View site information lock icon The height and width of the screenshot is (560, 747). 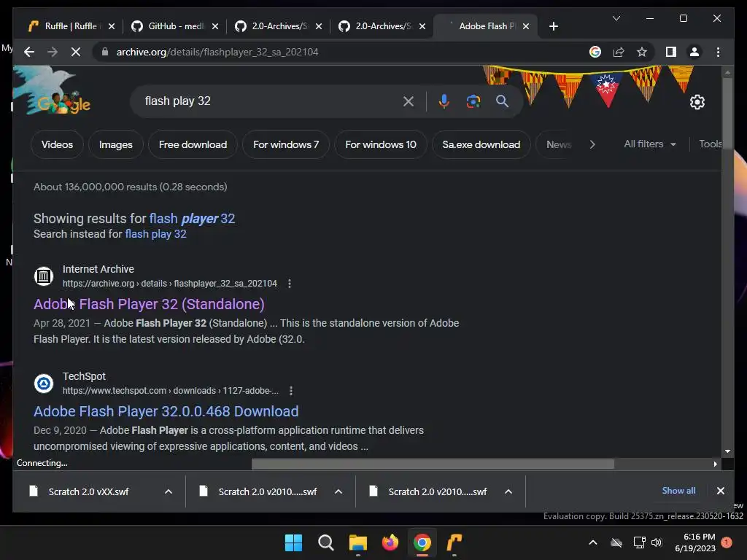(x=105, y=52)
